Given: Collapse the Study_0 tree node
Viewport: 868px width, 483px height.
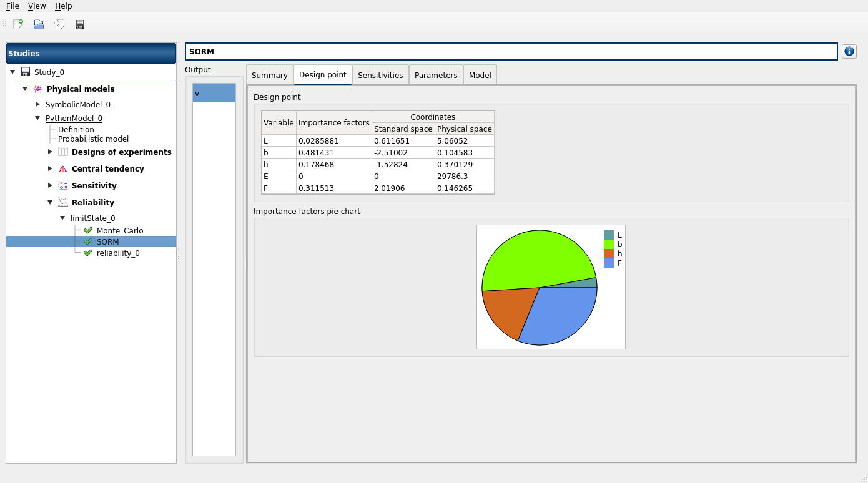Looking at the screenshot, I should coord(12,72).
